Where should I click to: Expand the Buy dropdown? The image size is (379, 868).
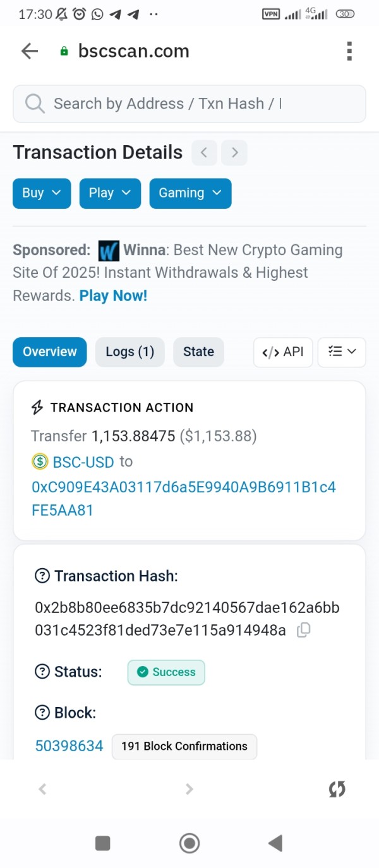[x=42, y=193]
